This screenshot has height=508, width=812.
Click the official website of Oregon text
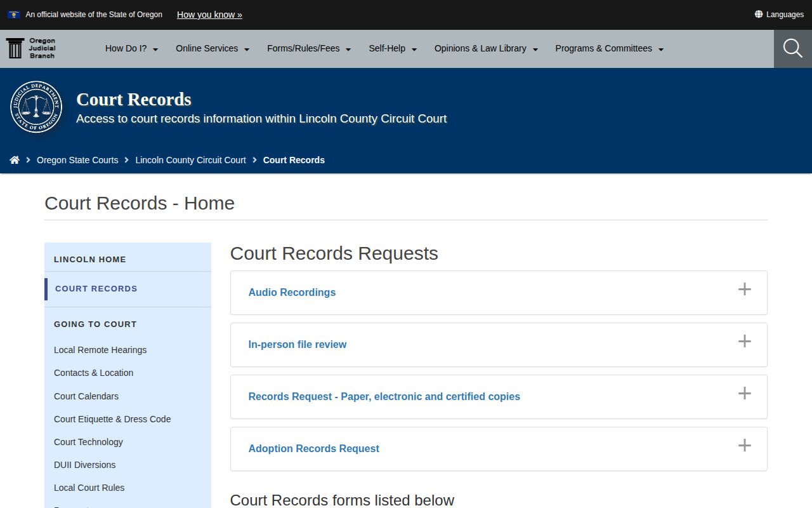click(94, 15)
